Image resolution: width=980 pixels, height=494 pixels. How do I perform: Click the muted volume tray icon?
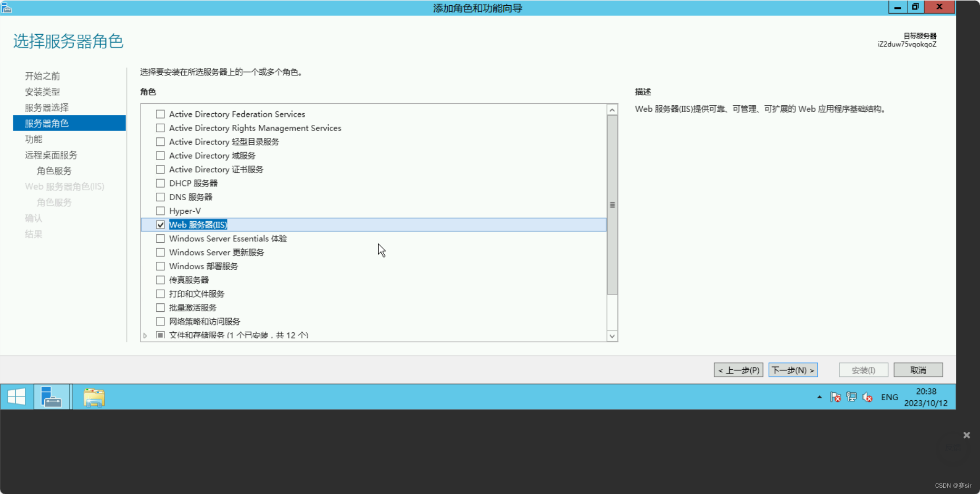pyautogui.click(x=867, y=397)
